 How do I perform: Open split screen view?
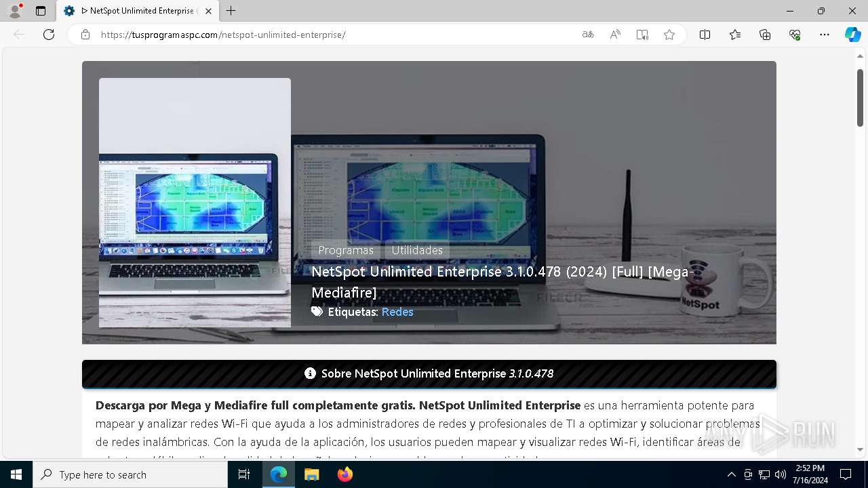705,35
